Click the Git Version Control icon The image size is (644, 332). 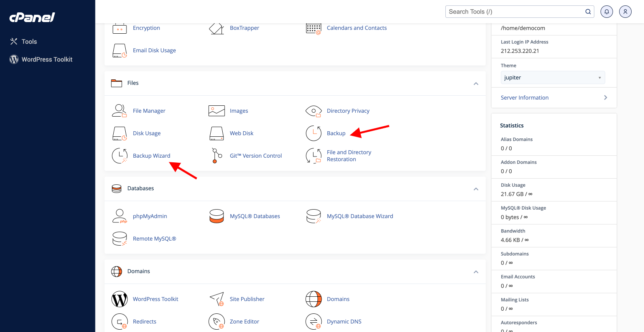(x=216, y=156)
